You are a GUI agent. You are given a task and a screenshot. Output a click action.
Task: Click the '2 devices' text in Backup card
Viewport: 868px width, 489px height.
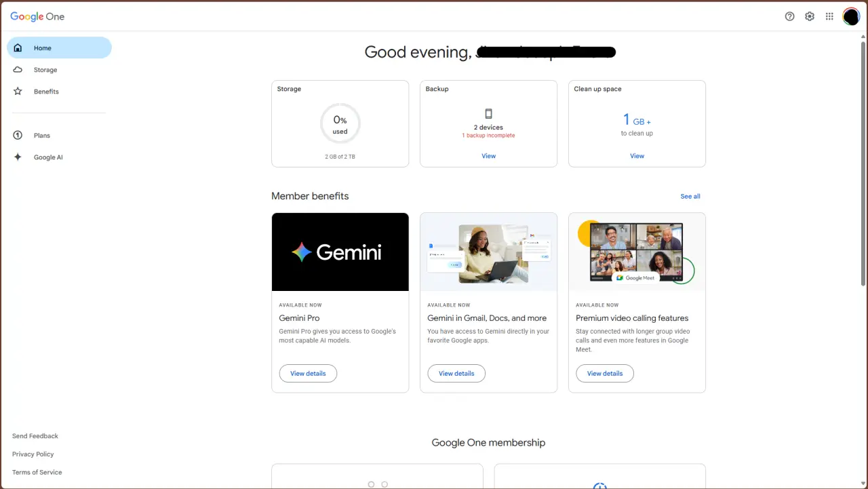tap(488, 128)
